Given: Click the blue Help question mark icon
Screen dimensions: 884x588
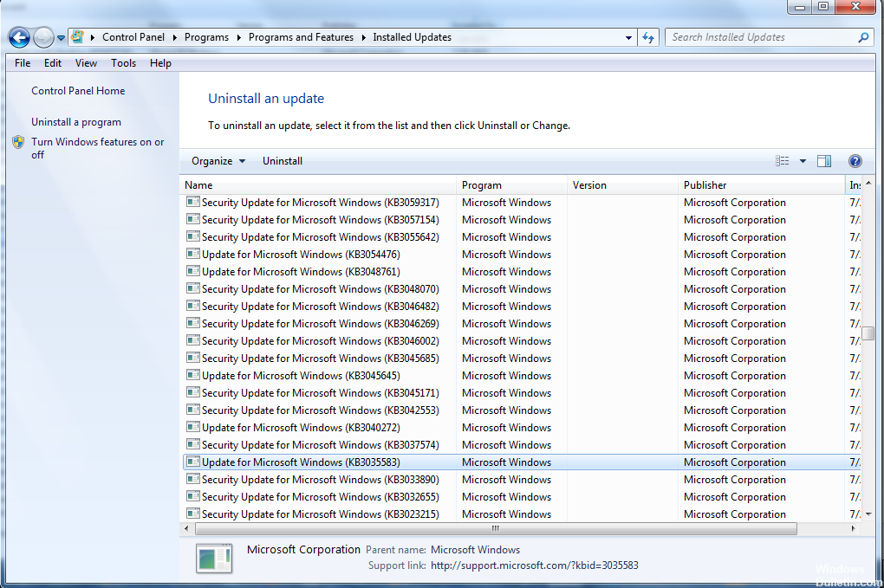Looking at the screenshot, I should point(855,161).
